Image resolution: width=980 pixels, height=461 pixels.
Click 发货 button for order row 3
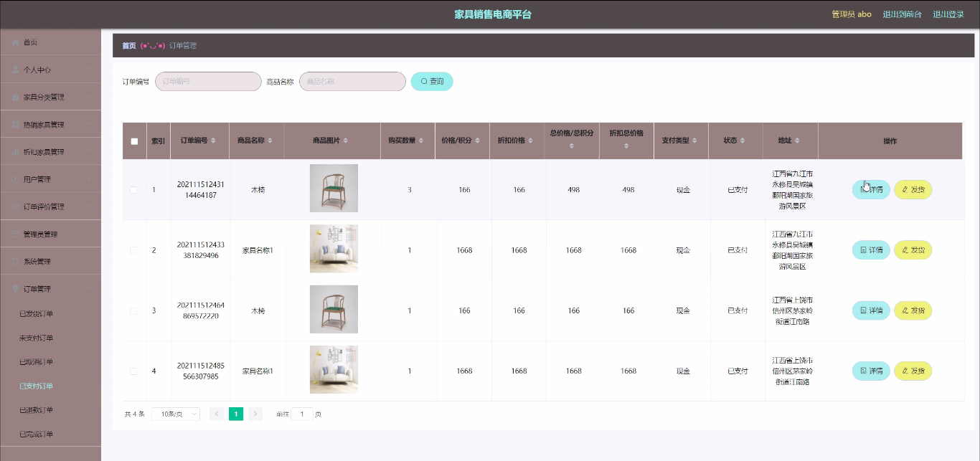pyautogui.click(x=913, y=311)
